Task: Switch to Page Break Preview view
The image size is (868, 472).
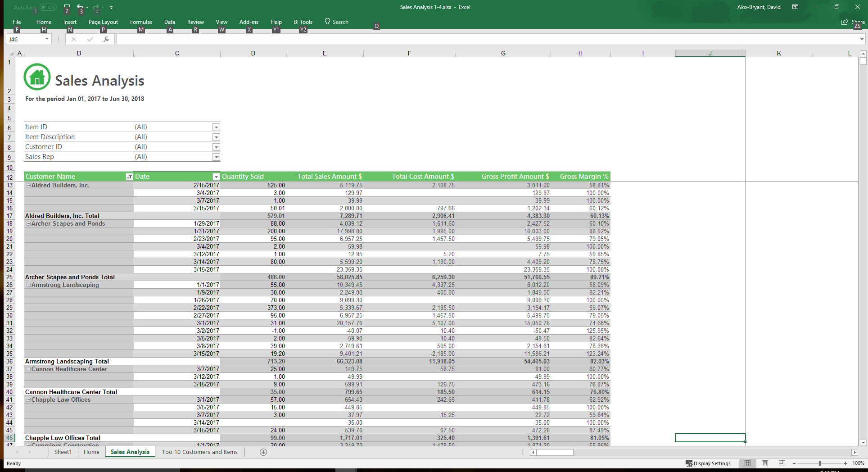Action: (782, 463)
